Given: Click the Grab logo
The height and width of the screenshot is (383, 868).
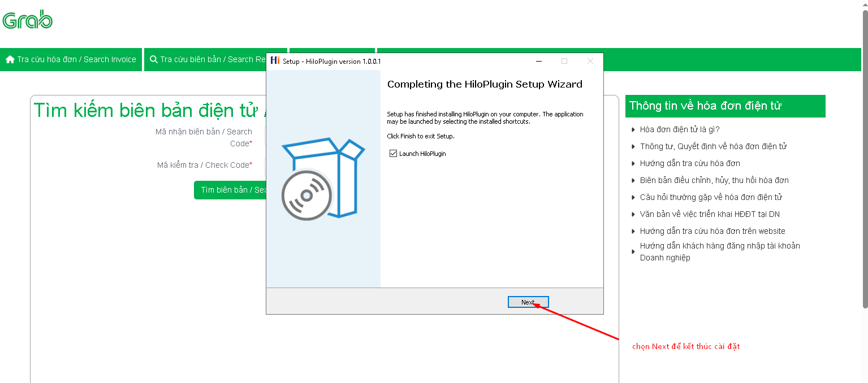Looking at the screenshot, I should [x=28, y=21].
